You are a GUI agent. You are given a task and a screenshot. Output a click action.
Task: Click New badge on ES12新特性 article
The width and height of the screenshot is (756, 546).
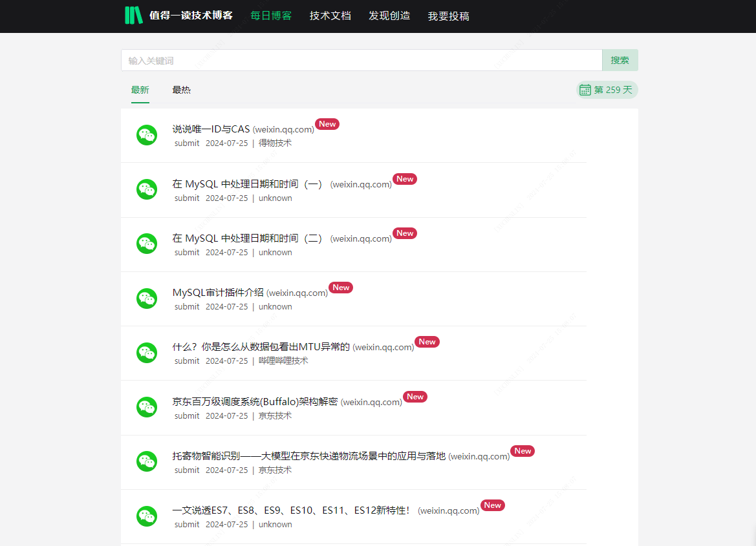tap(492, 505)
